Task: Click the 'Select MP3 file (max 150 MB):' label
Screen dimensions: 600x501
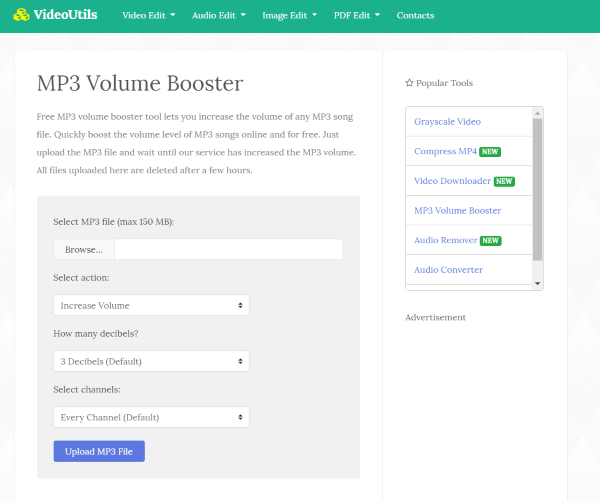Action: tap(113, 222)
